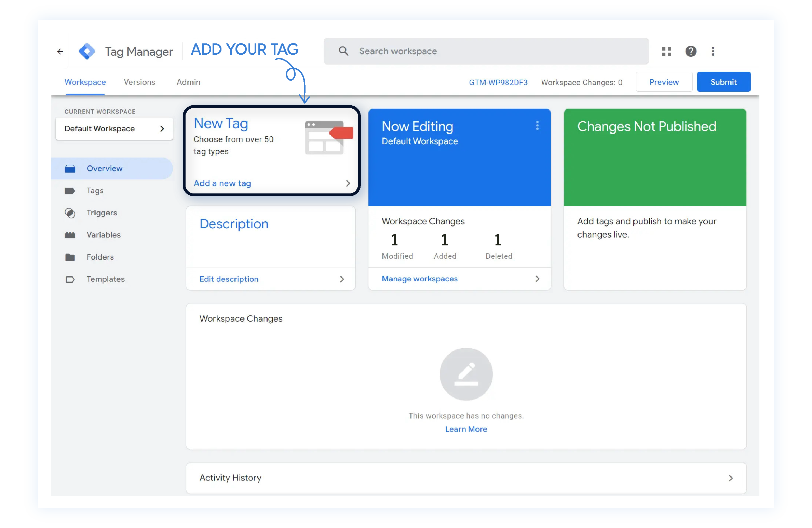Open Templates in the sidebar
This screenshot has width=812, height=528.
tap(105, 279)
